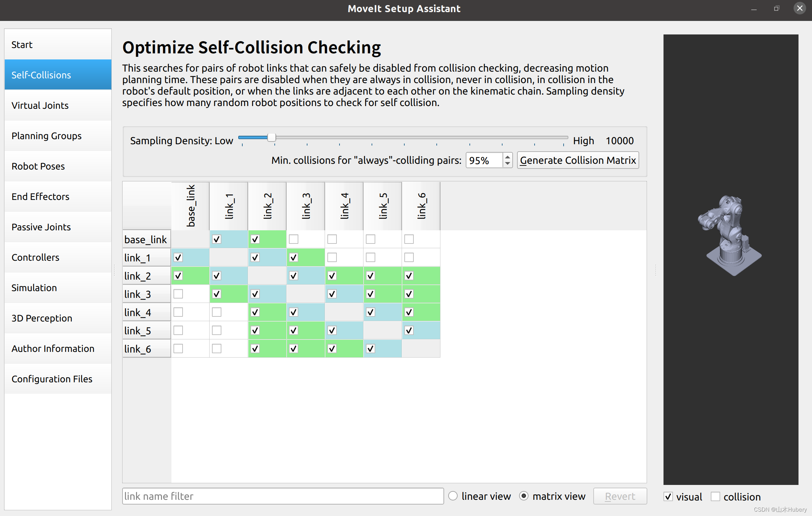The image size is (812, 516).
Task: Uncheck link_5 row, link_6 column checkbox
Action: click(409, 330)
